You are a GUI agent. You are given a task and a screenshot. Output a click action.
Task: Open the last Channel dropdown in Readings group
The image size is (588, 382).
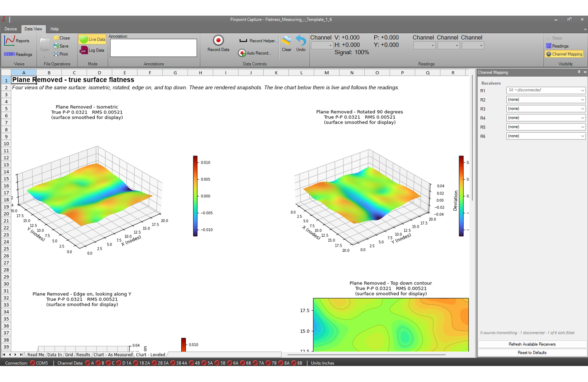[x=473, y=45]
